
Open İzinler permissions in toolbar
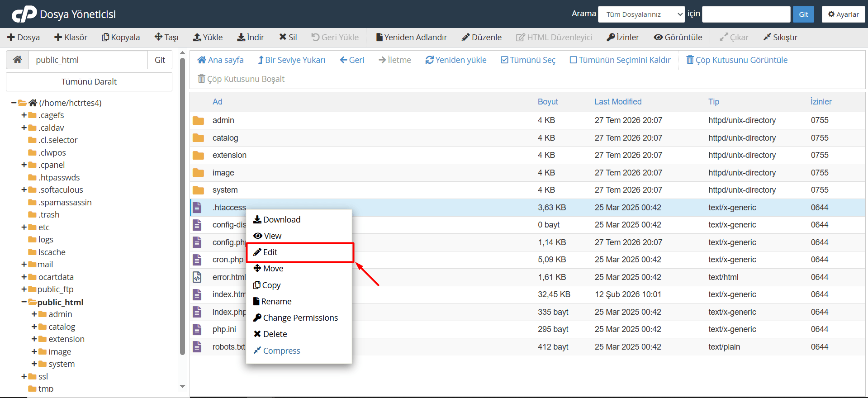tap(623, 37)
